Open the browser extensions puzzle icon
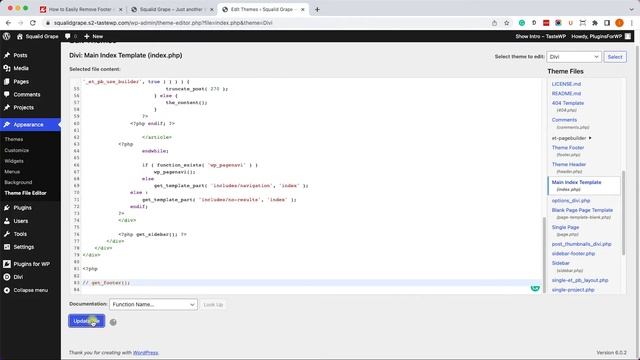640x360 pixels. tap(595, 23)
